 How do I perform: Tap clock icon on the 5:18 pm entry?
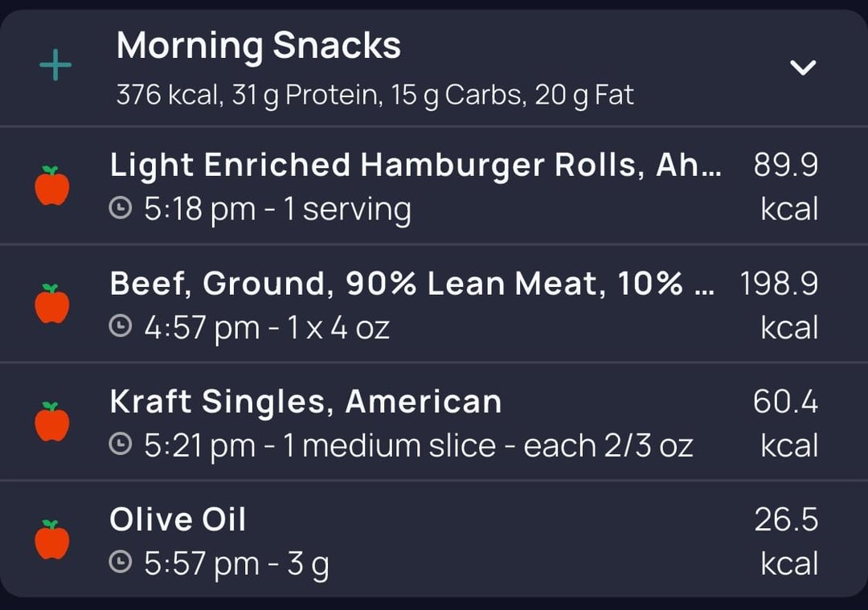pyautogui.click(x=121, y=209)
